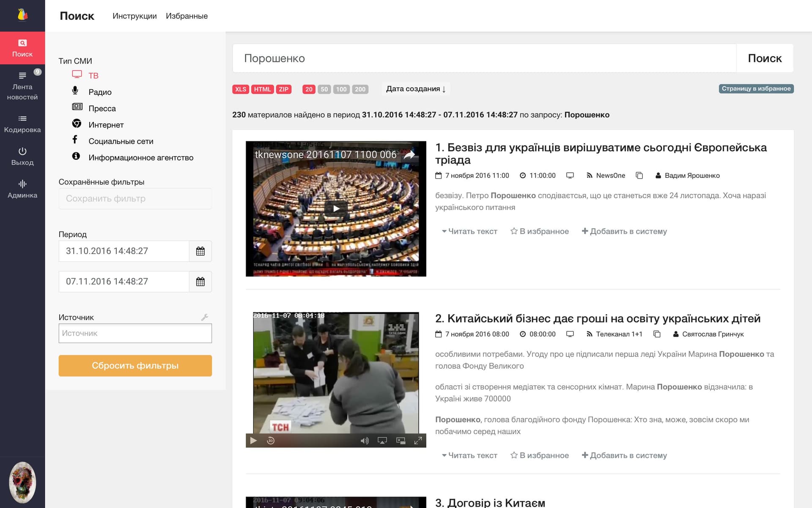Open second result title Китайський бізнес
The width and height of the screenshot is (812, 508).
point(598,318)
